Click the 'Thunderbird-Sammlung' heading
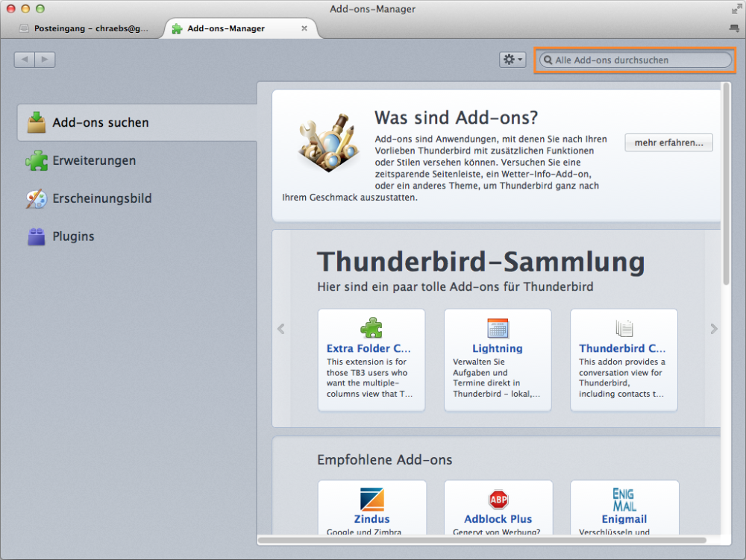Viewport: 746px width, 560px height. [481, 262]
